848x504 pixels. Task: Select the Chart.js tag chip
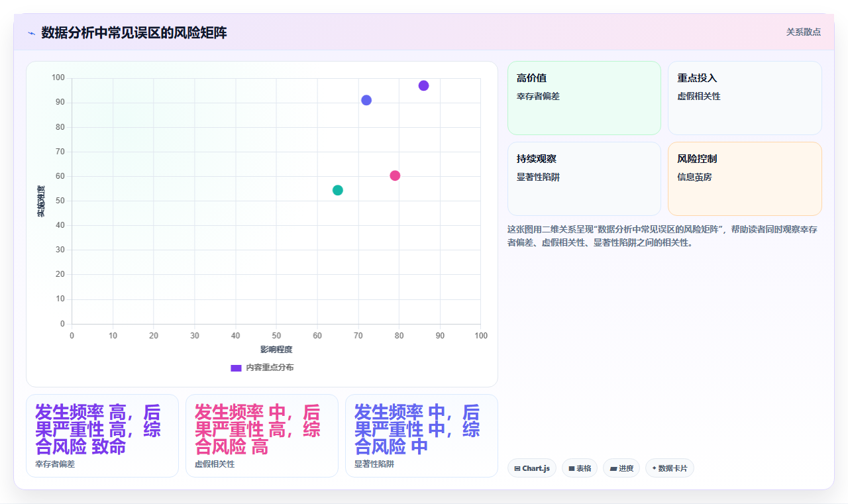[x=532, y=468]
